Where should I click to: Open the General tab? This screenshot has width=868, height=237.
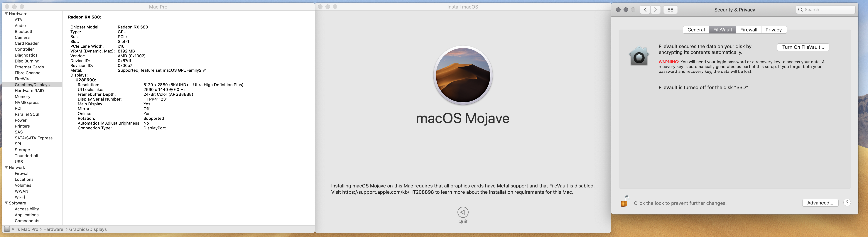click(696, 30)
